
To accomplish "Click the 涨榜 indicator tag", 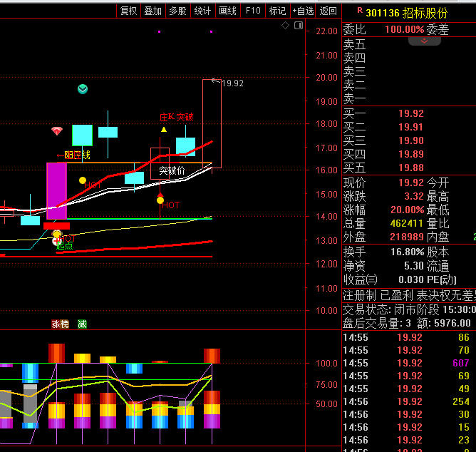I will (60, 324).
